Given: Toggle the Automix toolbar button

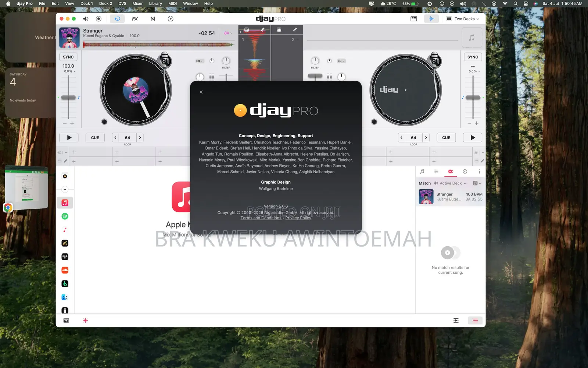Looking at the screenshot, I should click(117, 19).
